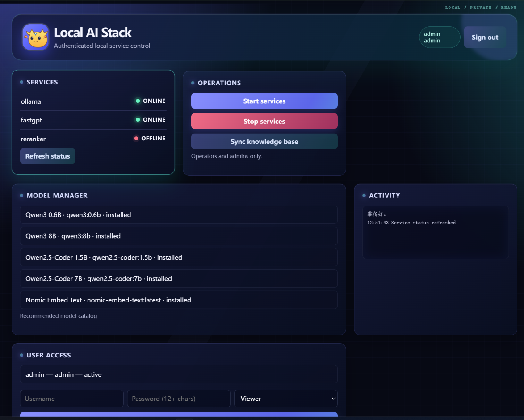
Task: Click 'Recommended model catalog' text
Action: (x=58, y=316)
